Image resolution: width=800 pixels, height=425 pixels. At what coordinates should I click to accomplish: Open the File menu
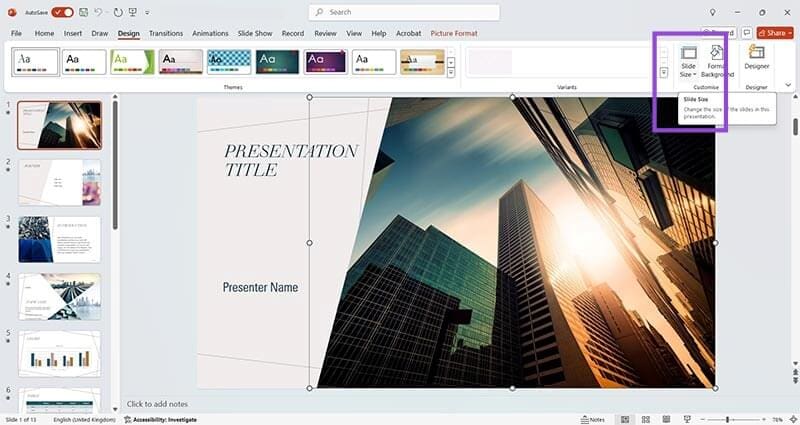[16, 33]
